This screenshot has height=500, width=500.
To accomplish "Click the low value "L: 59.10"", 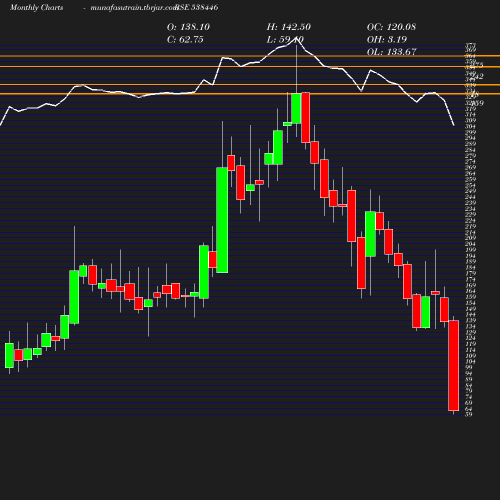I will click(285, 39).
